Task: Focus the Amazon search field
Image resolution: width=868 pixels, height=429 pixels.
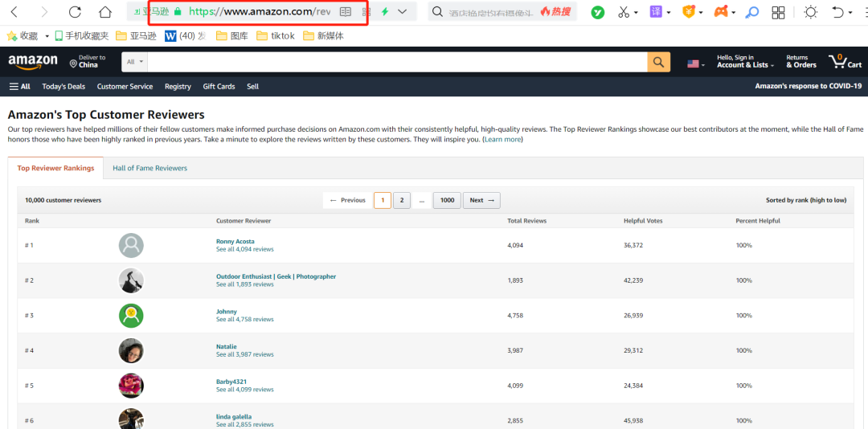Action: tap(398, 62)
